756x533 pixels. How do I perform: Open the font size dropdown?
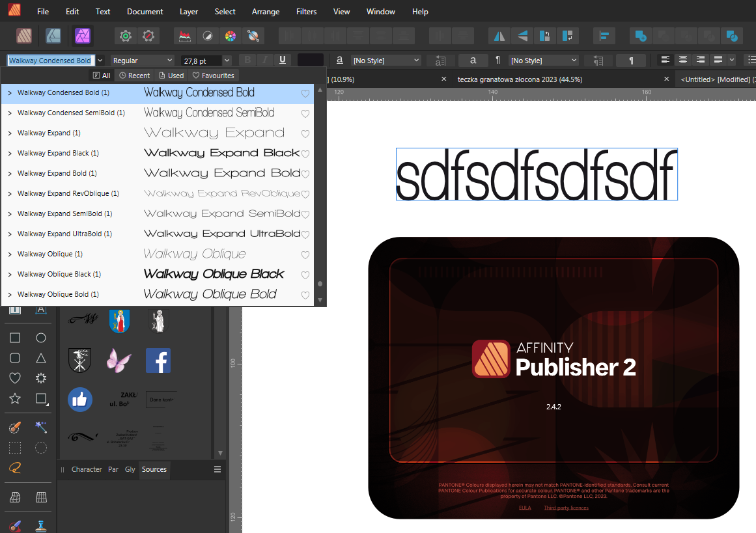(227, 60)
